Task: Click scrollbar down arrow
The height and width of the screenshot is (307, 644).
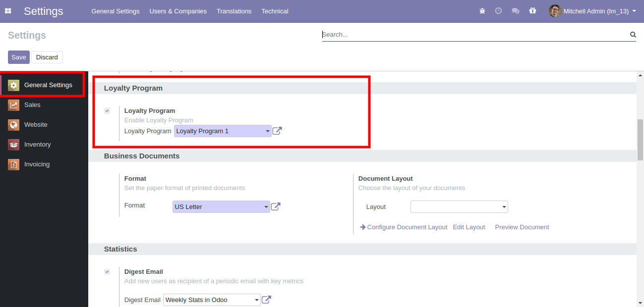Action: [640, 303]
